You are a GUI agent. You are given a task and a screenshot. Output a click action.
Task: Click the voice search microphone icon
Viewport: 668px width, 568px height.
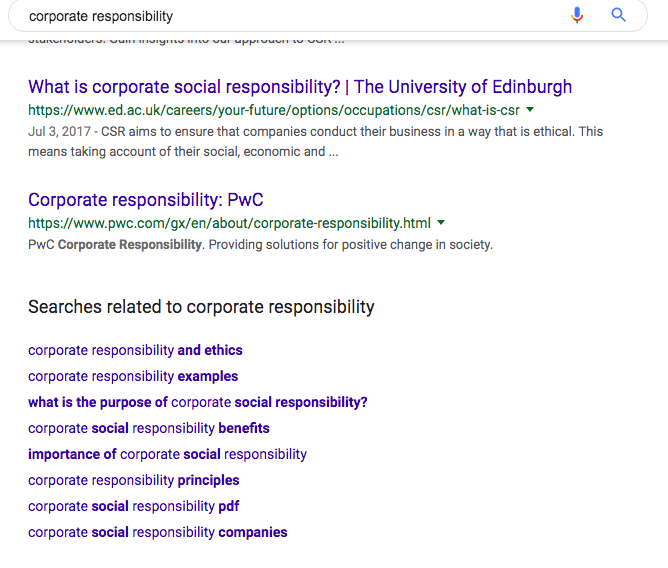[x=577, y=15]
